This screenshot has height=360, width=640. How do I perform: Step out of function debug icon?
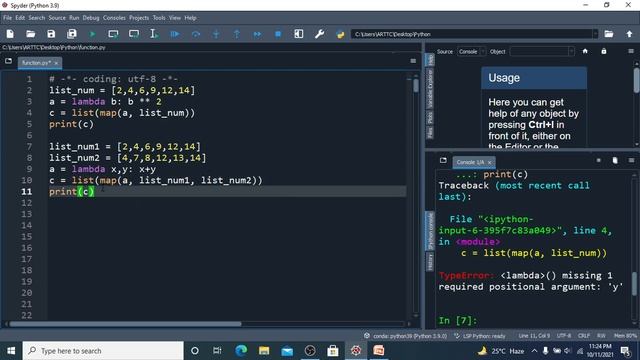pos(237,34)
